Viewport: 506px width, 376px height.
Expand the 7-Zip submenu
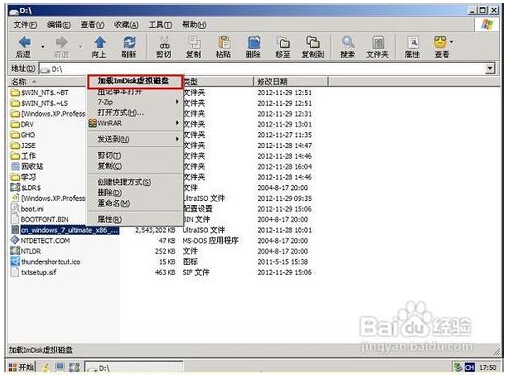point(135,102)
